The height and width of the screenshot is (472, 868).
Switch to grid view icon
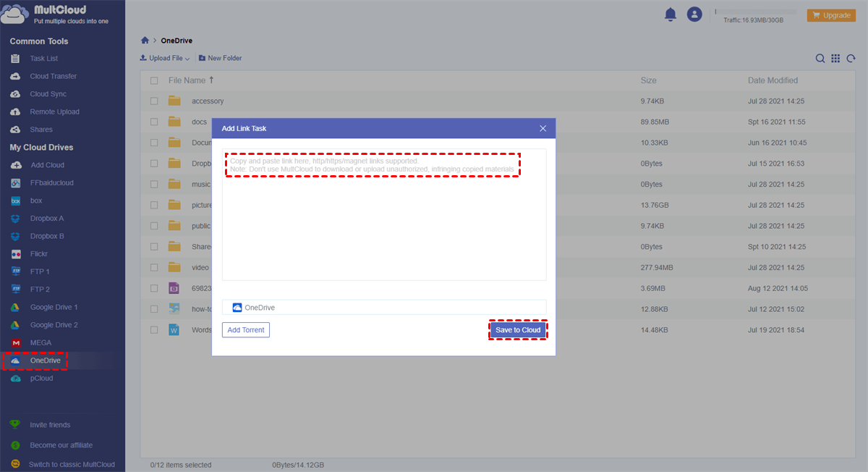coord(835,59)
